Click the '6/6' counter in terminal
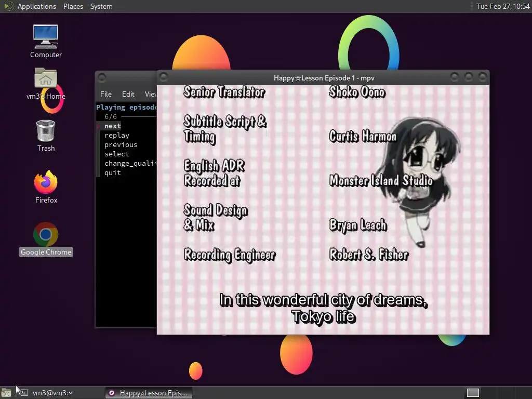The image size is (532, 399). [111, 117]
